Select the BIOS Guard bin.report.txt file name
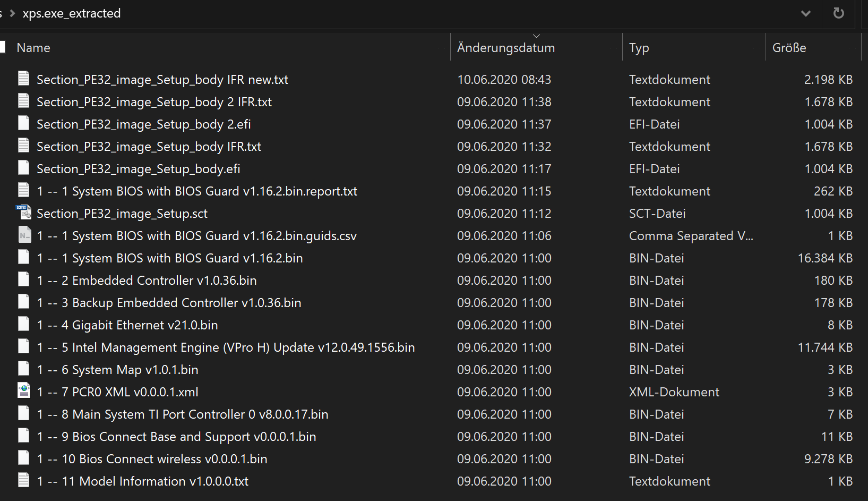This screenshot has height=501, width=868. (x=197, y=191)
